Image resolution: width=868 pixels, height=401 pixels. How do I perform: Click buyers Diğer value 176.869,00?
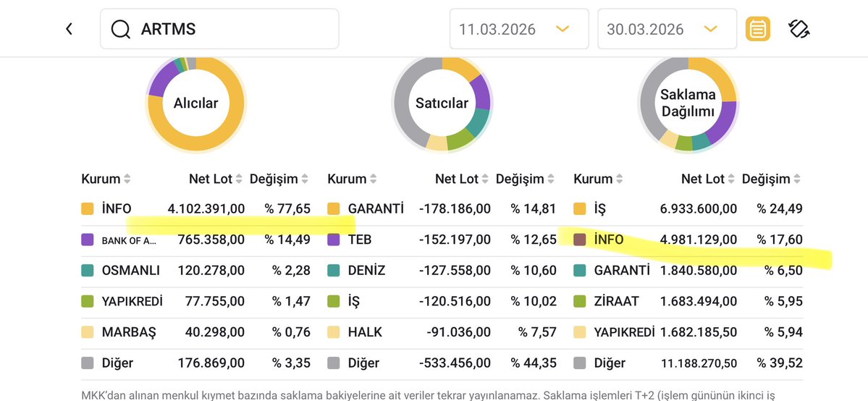[x=211, y=363]
